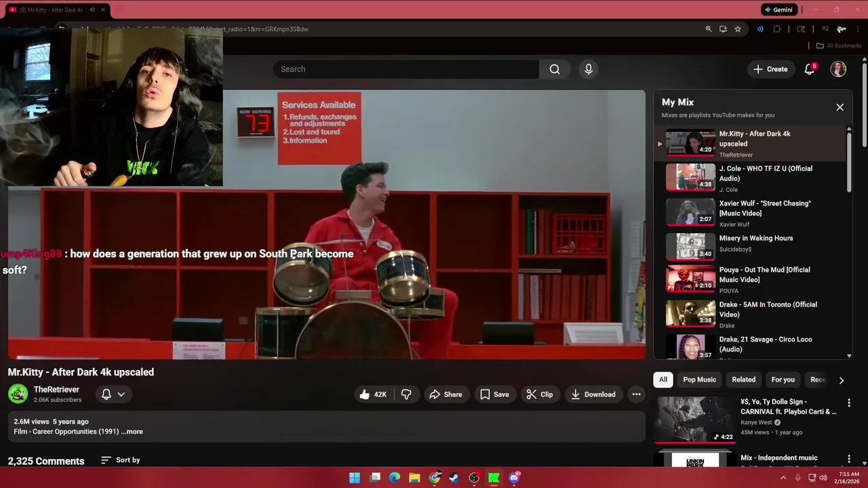Open the Gemini button in Chrome
Screen dimensions: 868x488
click(x=778, y=9)
